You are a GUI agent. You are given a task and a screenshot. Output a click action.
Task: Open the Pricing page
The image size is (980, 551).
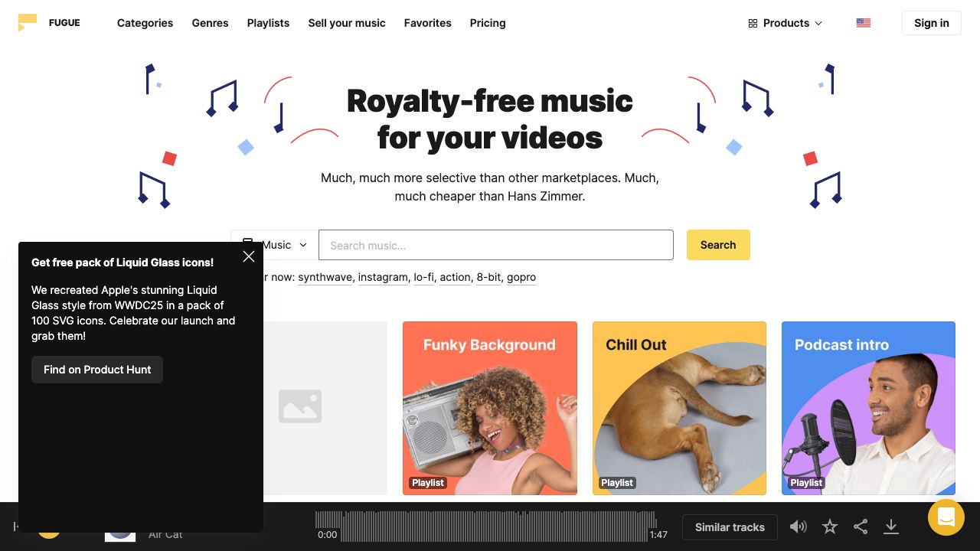pyautogui.click(x=488, y=23)
